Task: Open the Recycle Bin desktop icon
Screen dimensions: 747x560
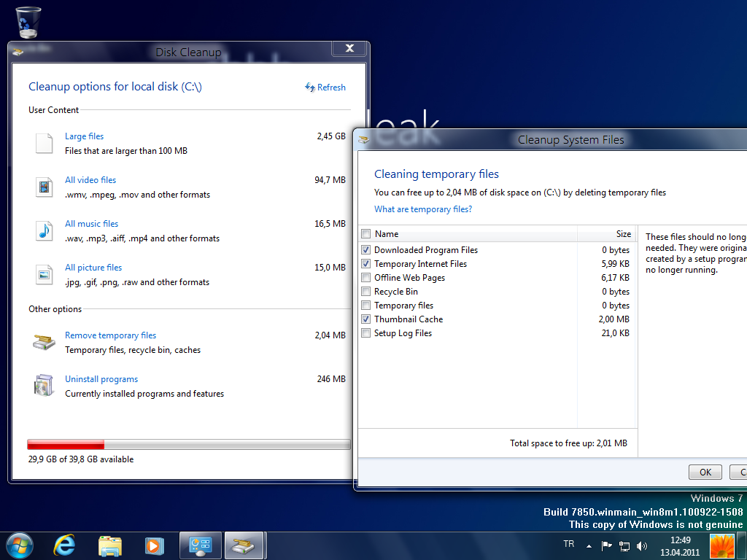Action: point(28,22)
